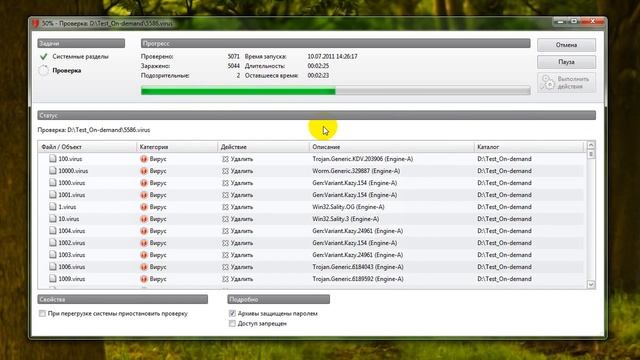Click spinner icon next to Проверка task

[44, 71]
